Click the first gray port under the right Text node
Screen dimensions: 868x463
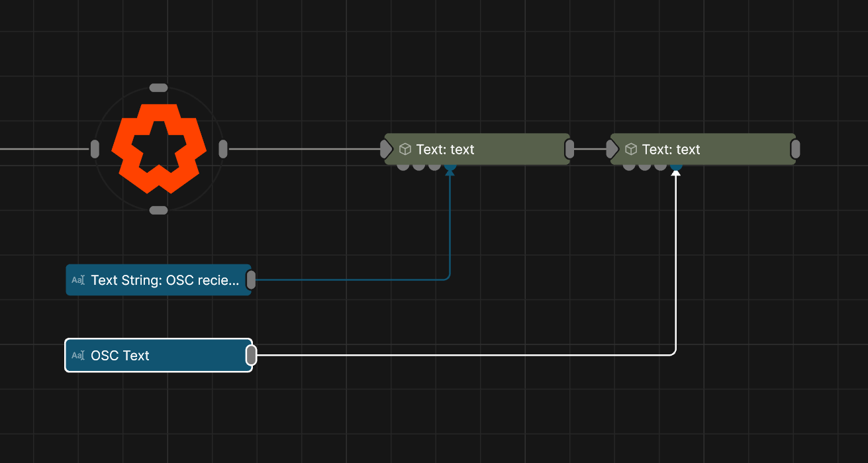pos(629,166)
